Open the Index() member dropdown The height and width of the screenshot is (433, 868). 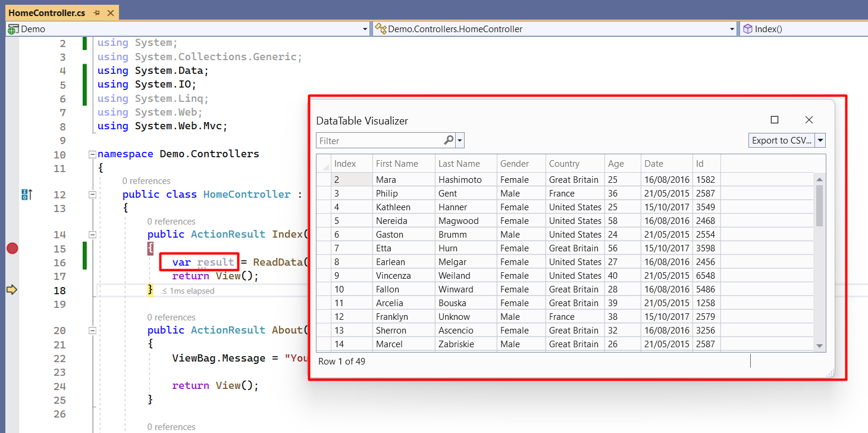click(804, 29)
